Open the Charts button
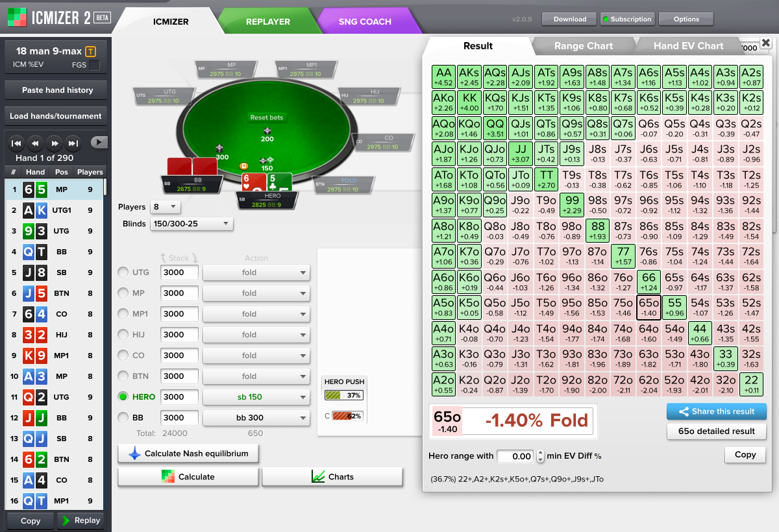Viewport: 779px width, 532px height. tap(332, 477)
